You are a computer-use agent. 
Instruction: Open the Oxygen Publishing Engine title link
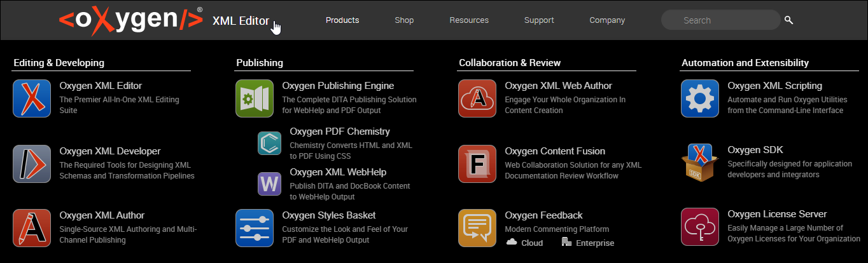(338, 86)
